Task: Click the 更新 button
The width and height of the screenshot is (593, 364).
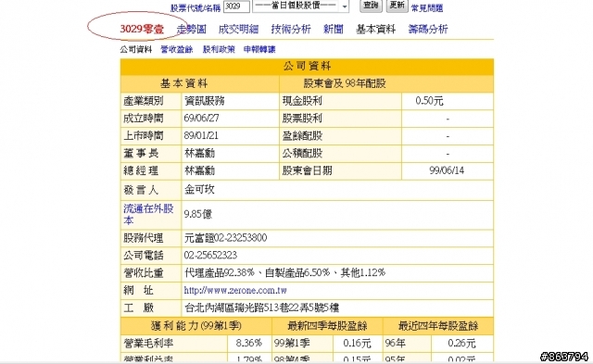Action: (x=397, y=6)
